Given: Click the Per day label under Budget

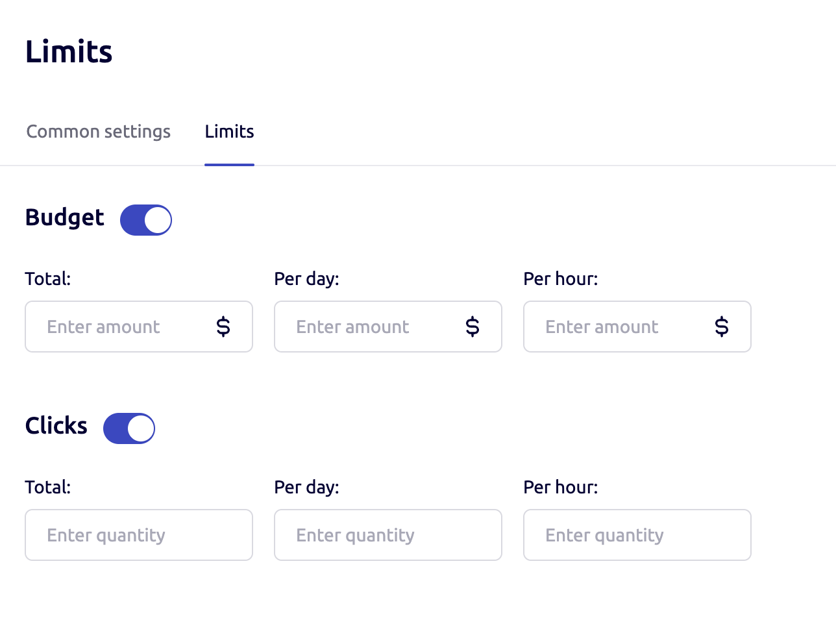Looking at the screenshot, I should [x=306, y=279].
